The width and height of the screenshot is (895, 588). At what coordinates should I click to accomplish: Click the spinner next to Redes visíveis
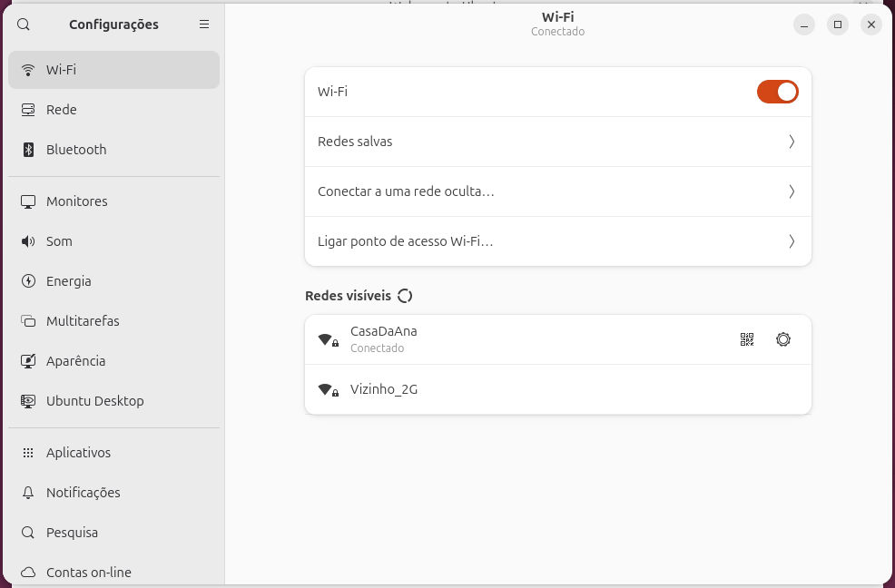pos(405,296)
